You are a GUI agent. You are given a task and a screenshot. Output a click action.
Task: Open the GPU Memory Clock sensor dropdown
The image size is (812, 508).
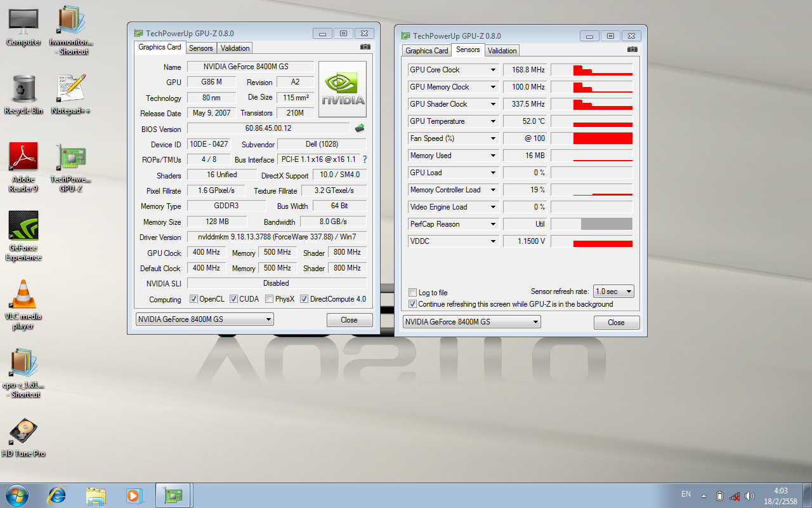coord(493,87)
